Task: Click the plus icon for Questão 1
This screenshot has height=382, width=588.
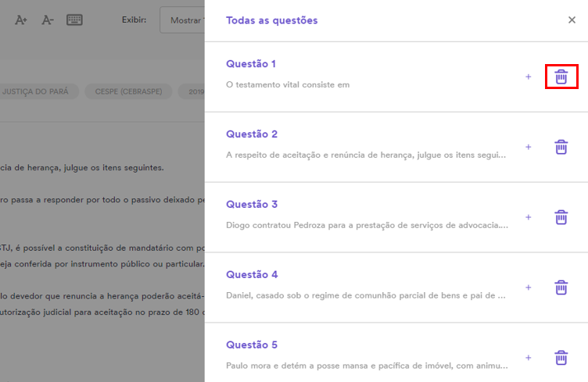Action: [528, 77]
